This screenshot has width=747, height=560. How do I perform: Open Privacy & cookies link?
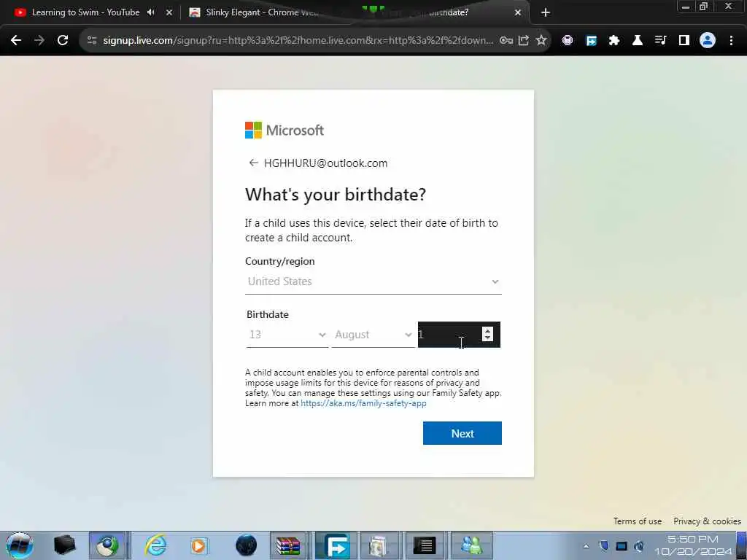707,521
